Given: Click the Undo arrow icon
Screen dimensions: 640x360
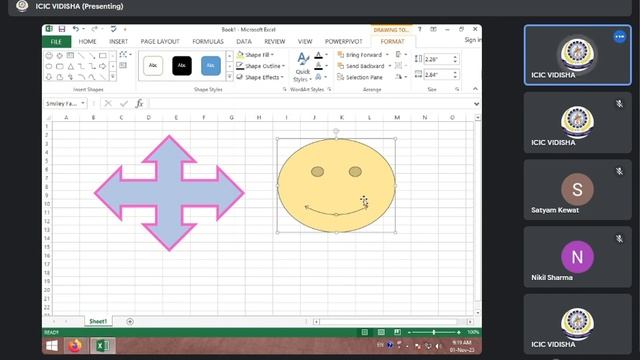Looking at the screenshot, I should [76, 29].
